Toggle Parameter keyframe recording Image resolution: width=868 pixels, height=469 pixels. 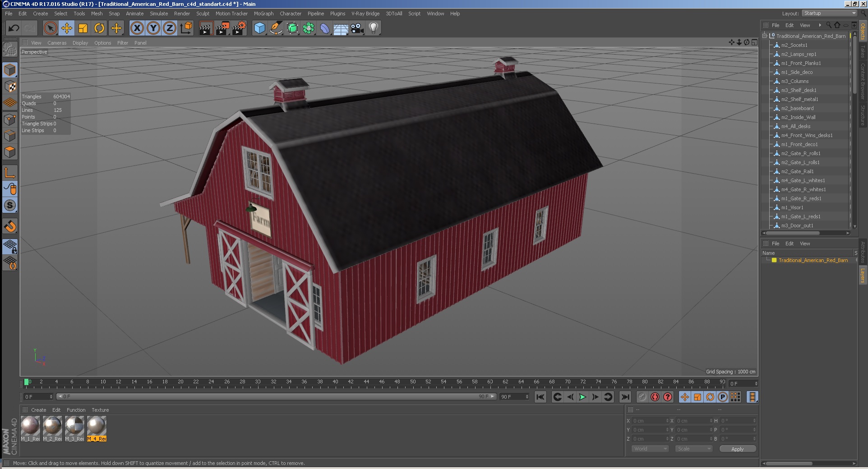pyautogui.click(x=723, y=397)
